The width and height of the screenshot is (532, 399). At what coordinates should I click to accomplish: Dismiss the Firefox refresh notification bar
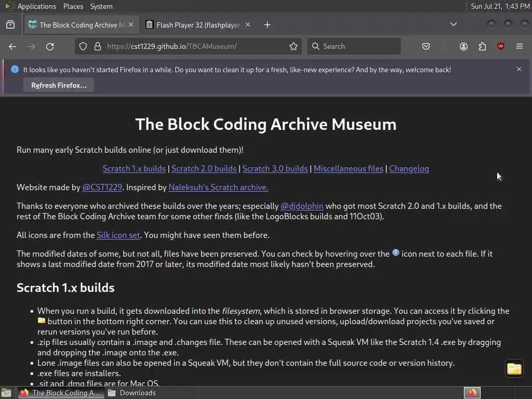[519, 69]
